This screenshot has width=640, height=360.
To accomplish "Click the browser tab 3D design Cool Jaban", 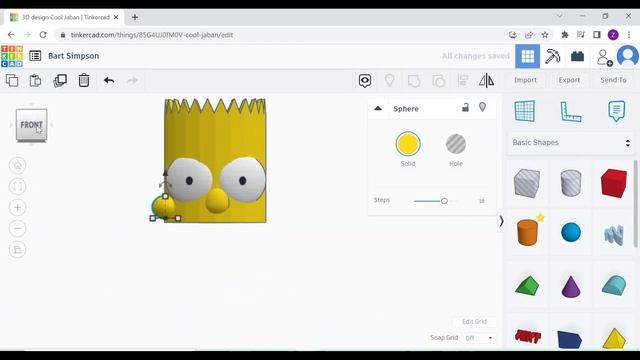I will [x=65, y=17].
